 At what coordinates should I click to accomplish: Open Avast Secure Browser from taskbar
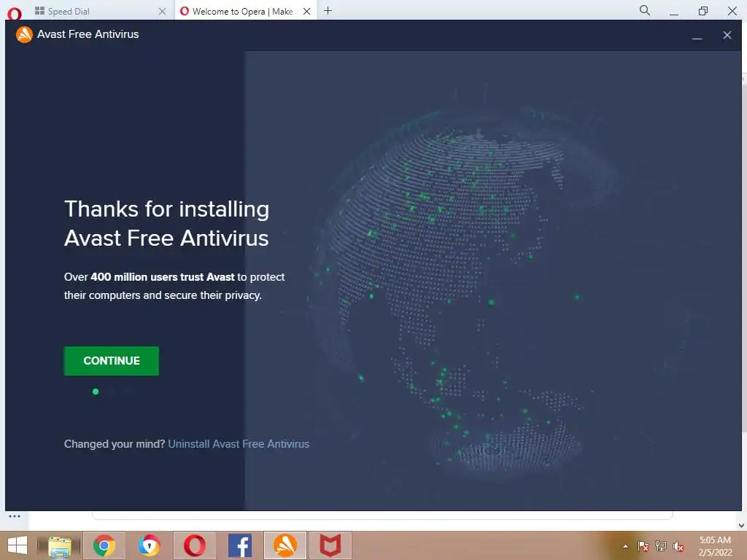tap(149, 545)
